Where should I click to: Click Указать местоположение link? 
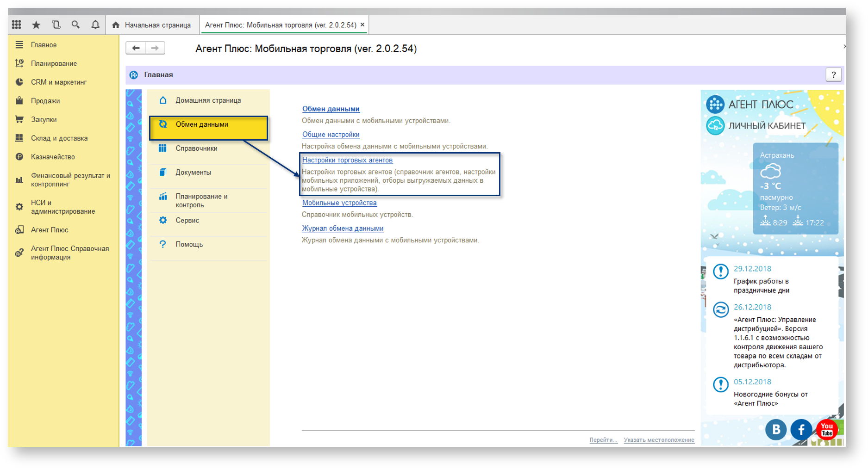[x=659, y=440]
